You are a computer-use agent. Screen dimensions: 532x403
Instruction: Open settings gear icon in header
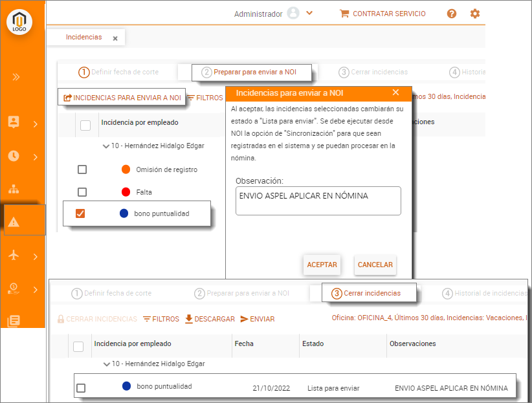[475, 14]
